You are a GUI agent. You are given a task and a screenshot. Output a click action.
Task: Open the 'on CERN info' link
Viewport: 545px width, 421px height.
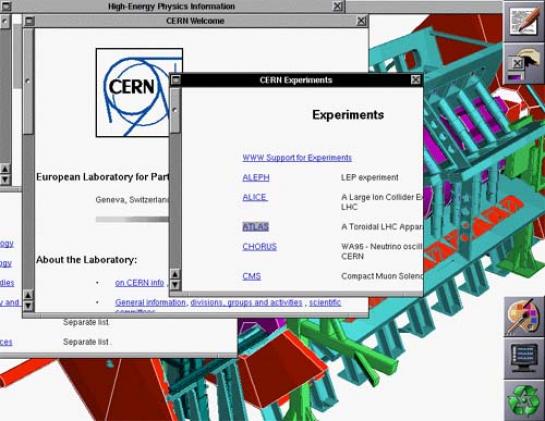coord(139,283)
